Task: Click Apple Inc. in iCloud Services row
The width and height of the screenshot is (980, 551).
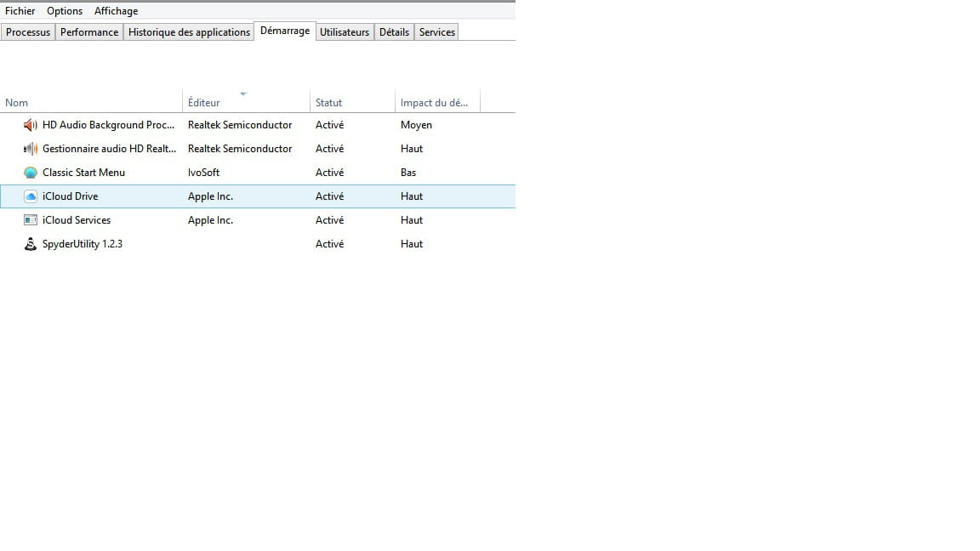Action: [x=211, y=220]
